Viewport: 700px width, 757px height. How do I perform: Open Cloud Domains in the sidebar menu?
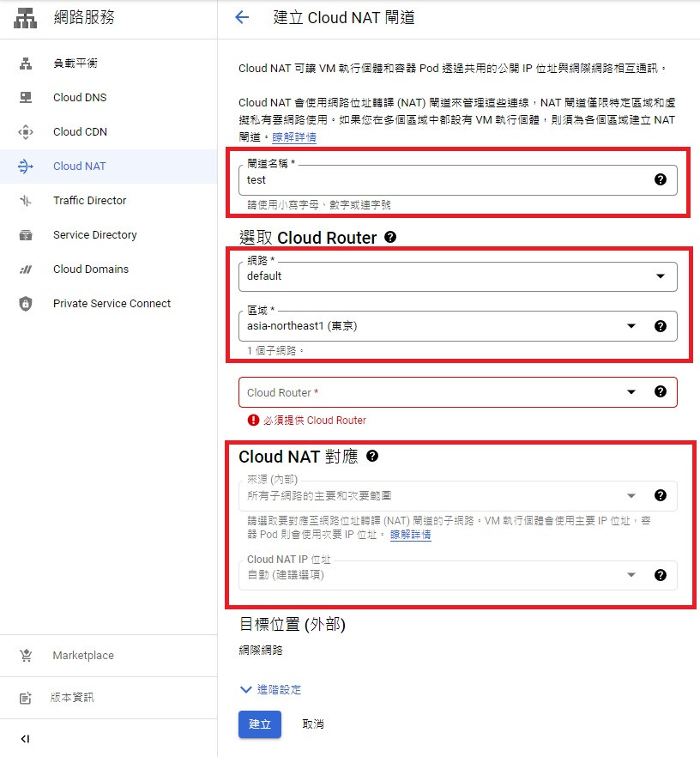click(109, 269)
